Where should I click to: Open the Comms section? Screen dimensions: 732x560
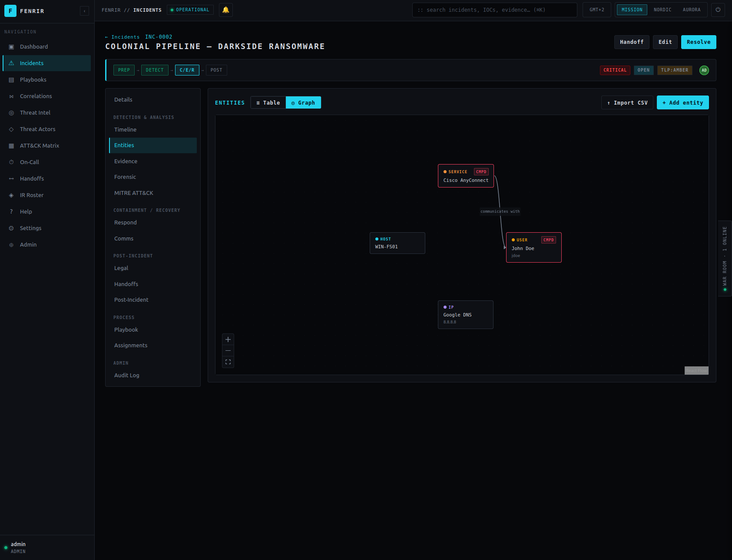click(153, 239)
